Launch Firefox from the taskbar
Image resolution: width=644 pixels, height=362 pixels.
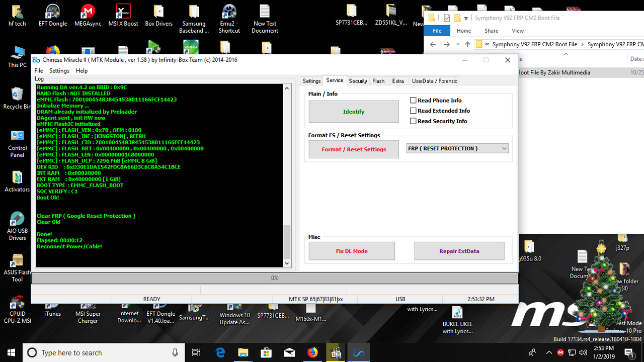[x=312, y=352]
